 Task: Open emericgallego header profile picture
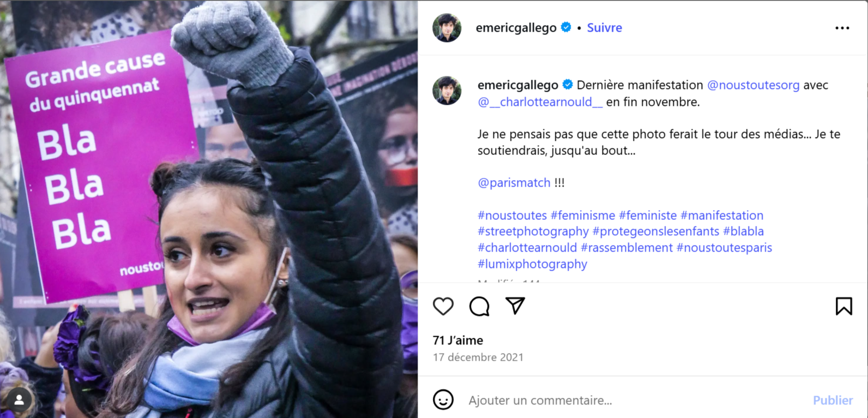pyautogui.click(x=447, y=28)
